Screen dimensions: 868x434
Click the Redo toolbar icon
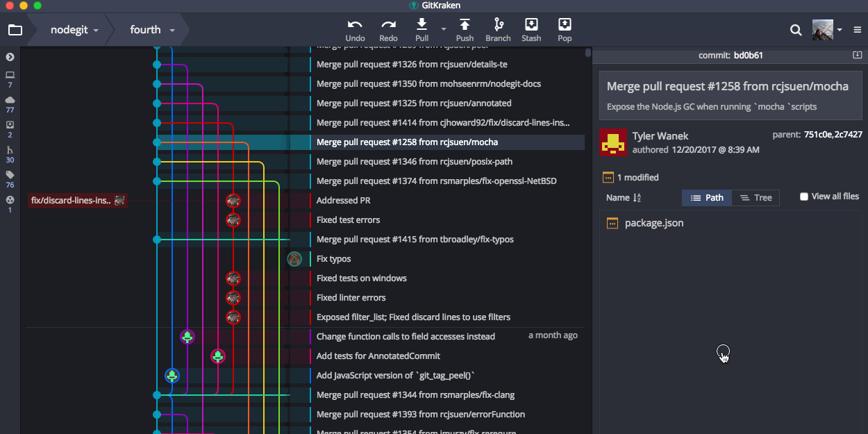pos(388,24)
